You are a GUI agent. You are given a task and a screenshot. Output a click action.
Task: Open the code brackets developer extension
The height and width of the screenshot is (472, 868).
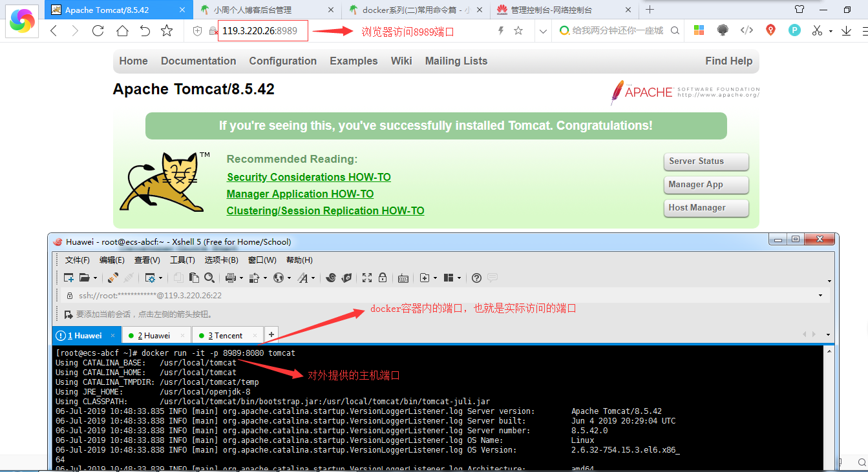[746, 30]
